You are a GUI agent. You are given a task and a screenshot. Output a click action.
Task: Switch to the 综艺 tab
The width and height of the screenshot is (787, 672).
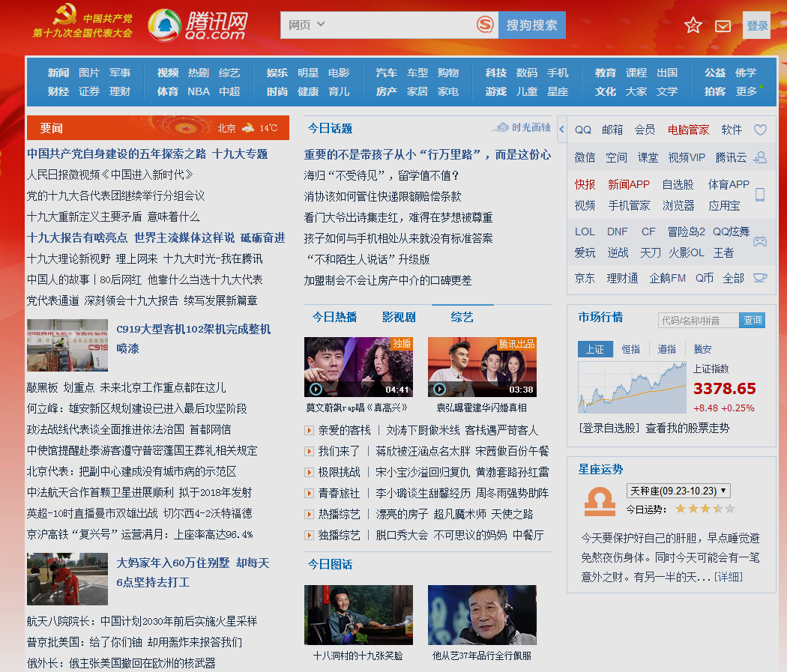(462, 318)
